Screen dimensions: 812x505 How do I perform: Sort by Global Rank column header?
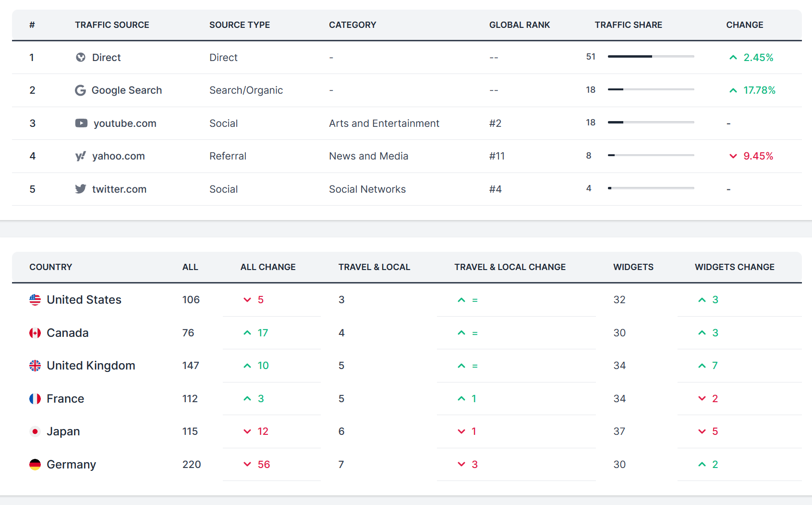pos(519,25)
